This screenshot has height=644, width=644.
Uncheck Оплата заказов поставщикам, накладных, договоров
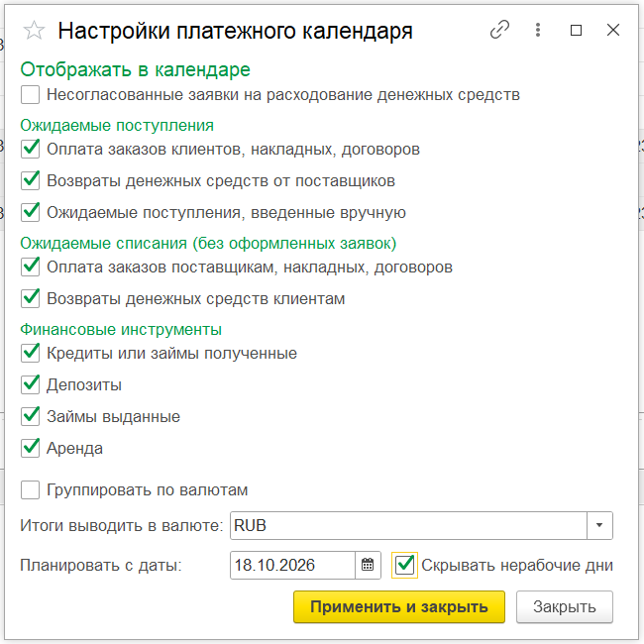click(x=30, y=267)
